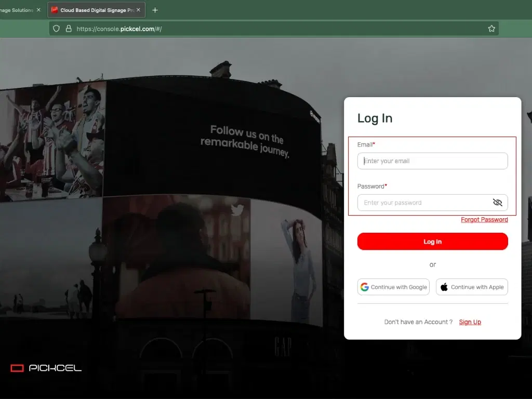Click the Google icon on the Google sign-in button
This screenshot has height=399, width=532.
[365, 287]
